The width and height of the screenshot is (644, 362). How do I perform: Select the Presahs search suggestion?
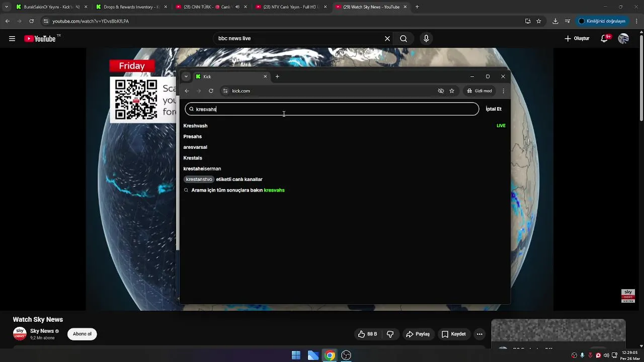[193, 137]
